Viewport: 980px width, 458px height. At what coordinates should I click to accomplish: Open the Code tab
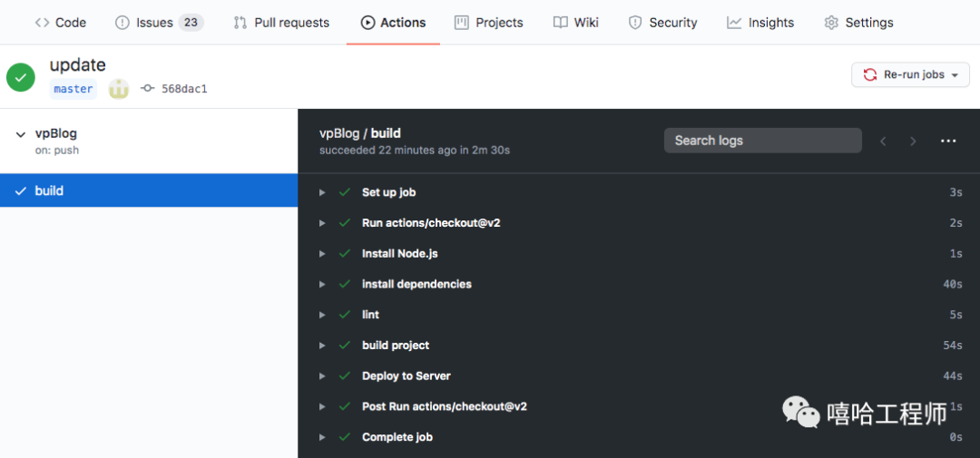pos(61,23)
